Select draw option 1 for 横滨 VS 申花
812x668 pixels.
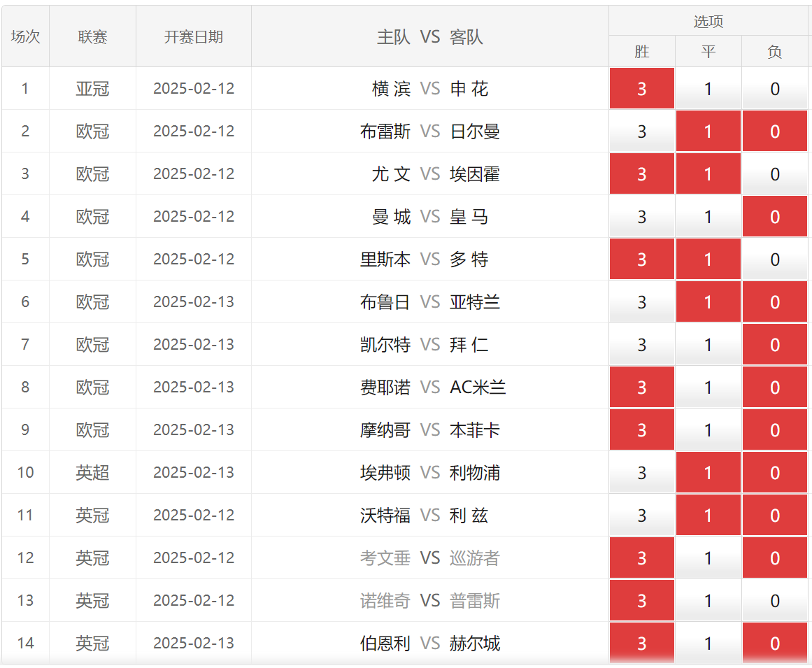point(708,89)
